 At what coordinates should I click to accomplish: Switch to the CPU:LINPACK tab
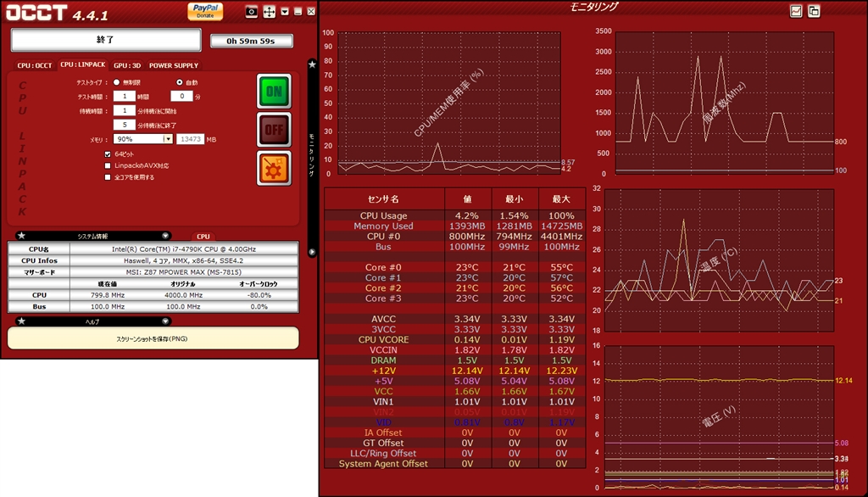[83, 64]
